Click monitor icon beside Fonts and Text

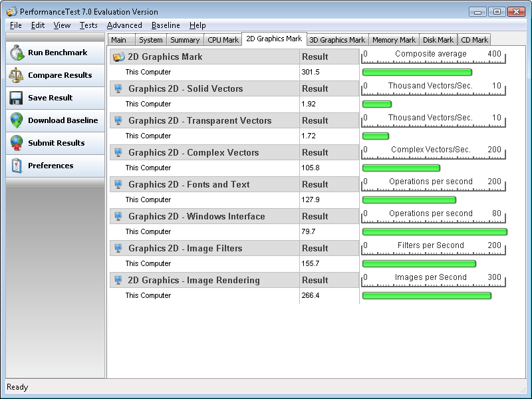point(118,185)
